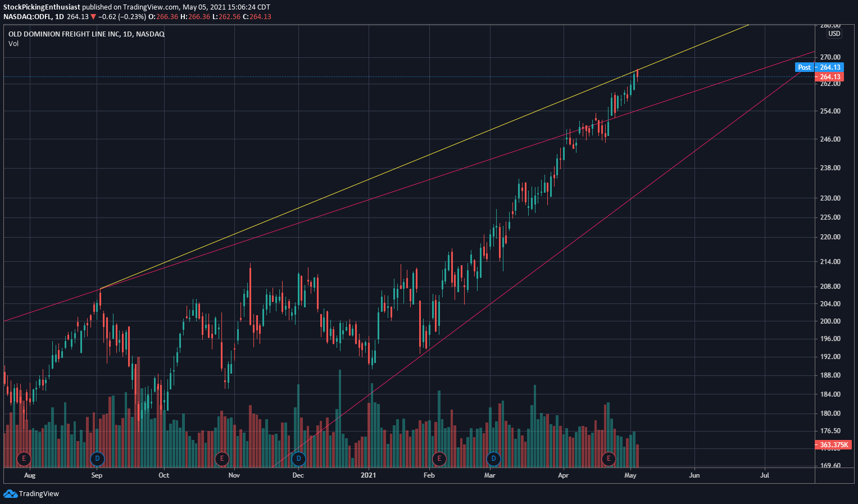Click the TradingView wordmark text

[39, 494]
